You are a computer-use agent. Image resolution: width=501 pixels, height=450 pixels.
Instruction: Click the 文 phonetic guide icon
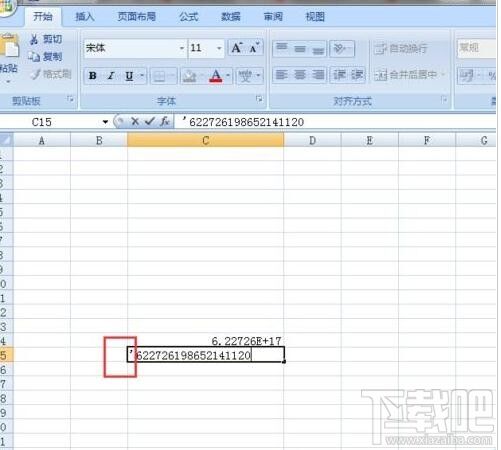coord(246,76)
